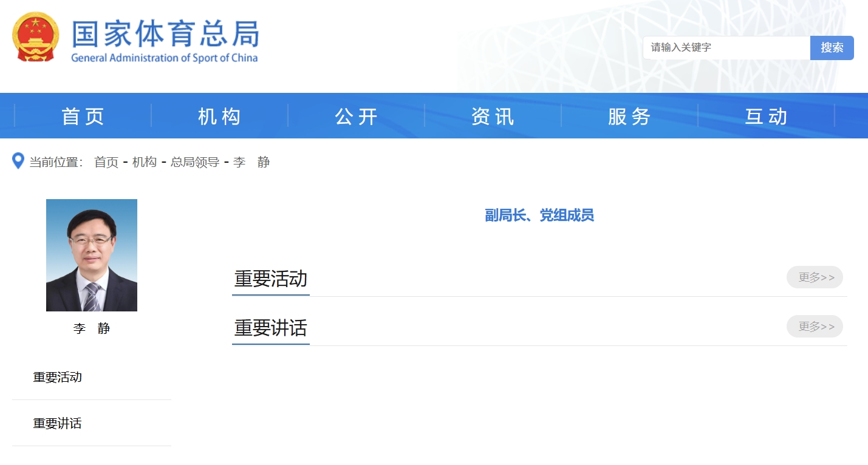Image resolution: width=868 pixels, height=465 pixels.
Task: Click 首页 in the breadcrumb trail
Action: [106, 162]
